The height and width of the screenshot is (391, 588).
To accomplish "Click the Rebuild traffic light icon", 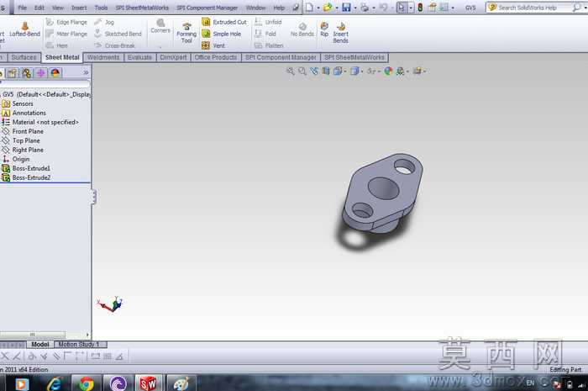I will (420, 7).
